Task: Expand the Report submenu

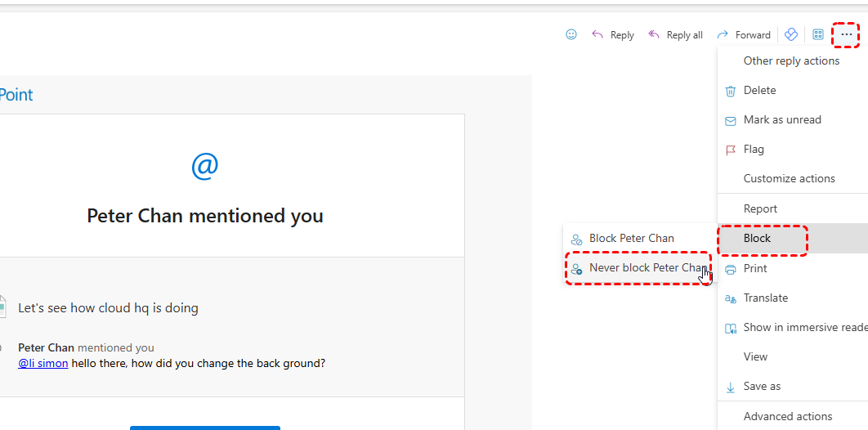Action: coord(760,208)
